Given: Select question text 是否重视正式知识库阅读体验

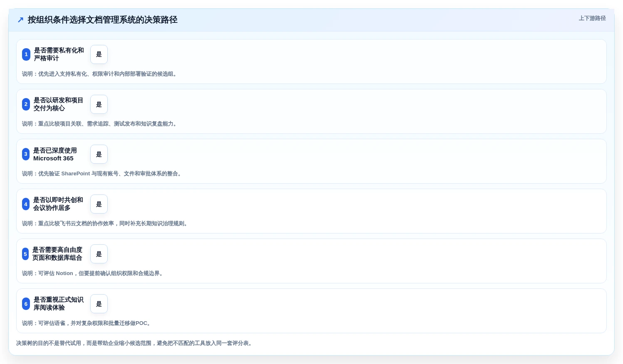Looking at the screenshot, I should pos(59,304).
